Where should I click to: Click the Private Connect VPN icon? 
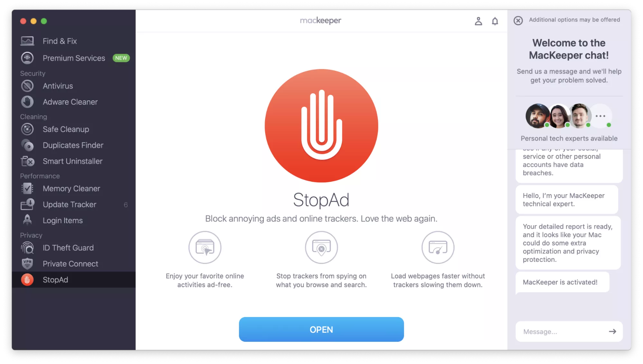pyautogui.click(x=27, y=263)
